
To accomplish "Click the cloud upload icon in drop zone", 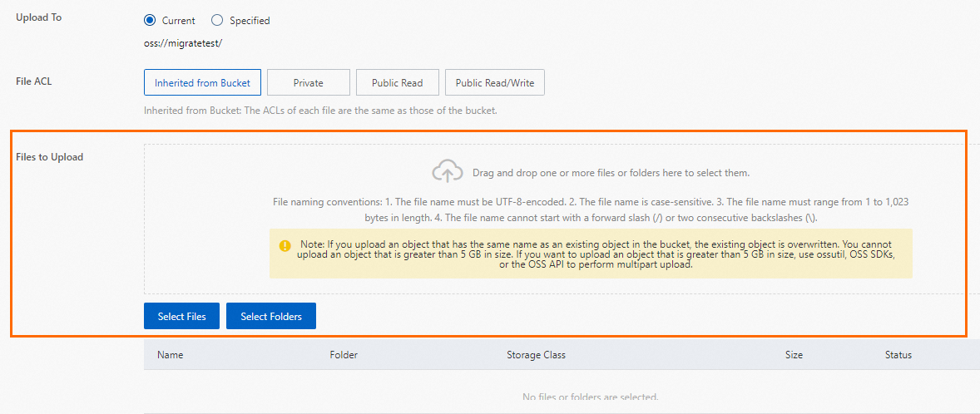I will (x=448, y=171).
